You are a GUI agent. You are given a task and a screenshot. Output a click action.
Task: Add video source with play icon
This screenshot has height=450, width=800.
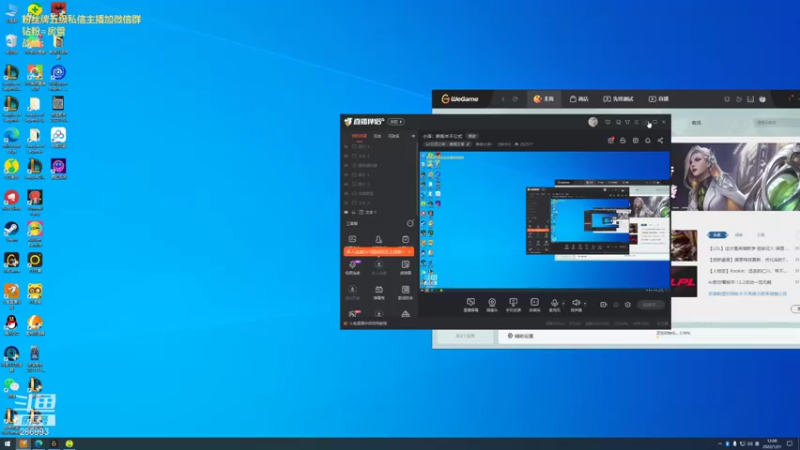coord(534,305)
